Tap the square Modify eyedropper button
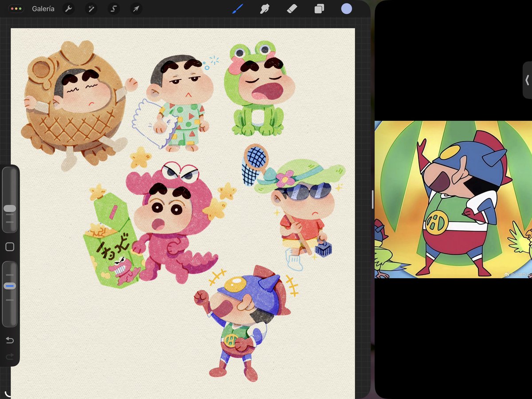Viewport: 532px width, 399px height. coord(10,247)
